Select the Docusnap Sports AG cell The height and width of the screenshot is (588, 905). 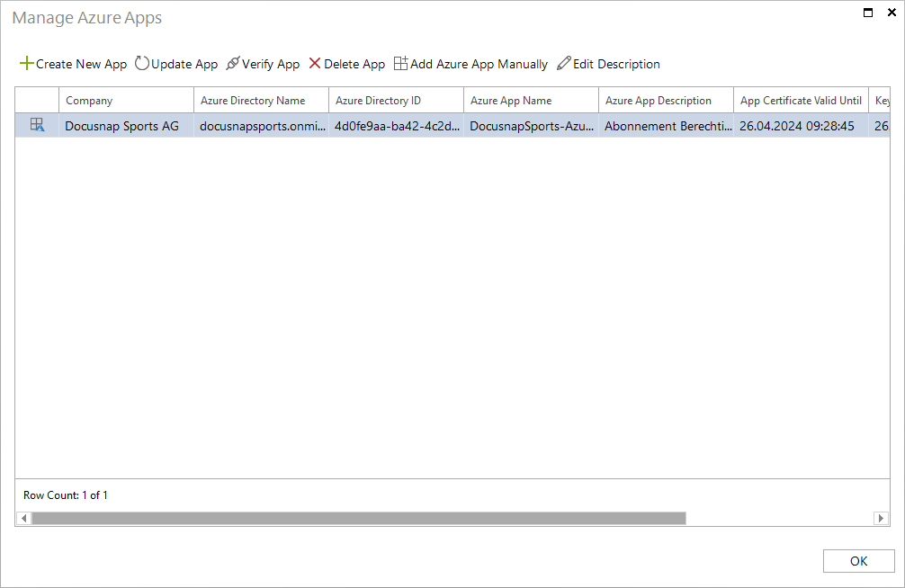tap(127, 126)
